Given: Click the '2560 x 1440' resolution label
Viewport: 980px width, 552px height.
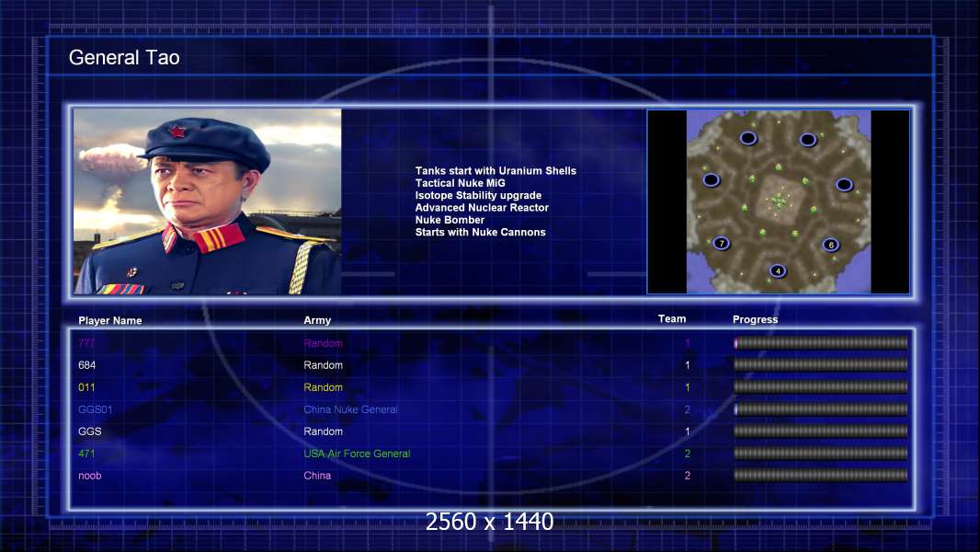Looking at the screenshot, I should tap(489, 522).
